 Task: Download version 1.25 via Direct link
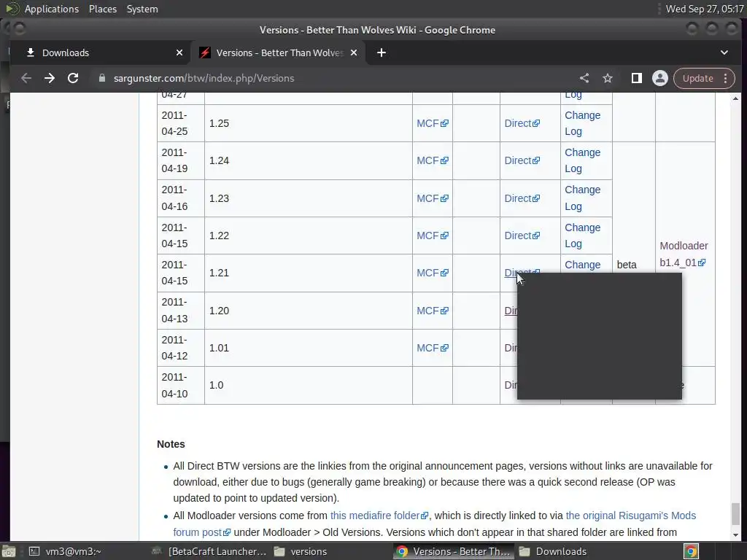tap(522, 123)
